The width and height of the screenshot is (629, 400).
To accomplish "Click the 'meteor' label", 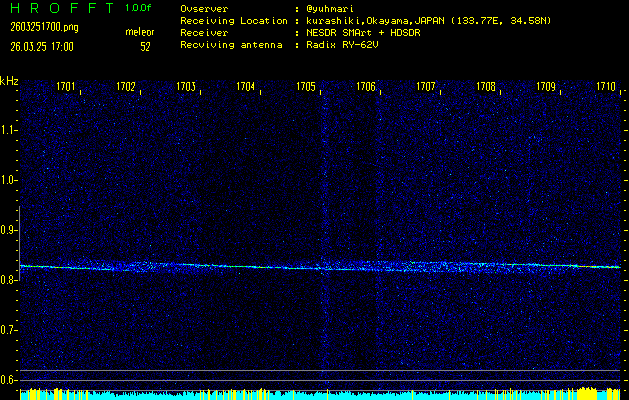I will (140, 32).
